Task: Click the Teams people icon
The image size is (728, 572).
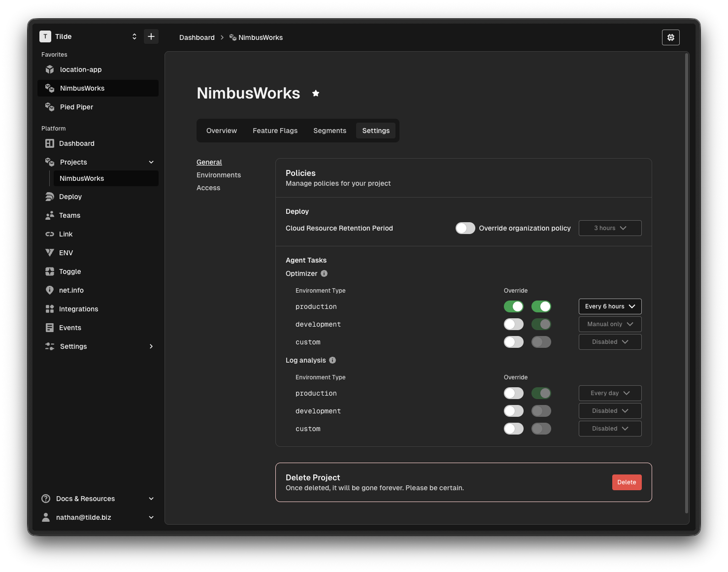Action: coord(50,215)
